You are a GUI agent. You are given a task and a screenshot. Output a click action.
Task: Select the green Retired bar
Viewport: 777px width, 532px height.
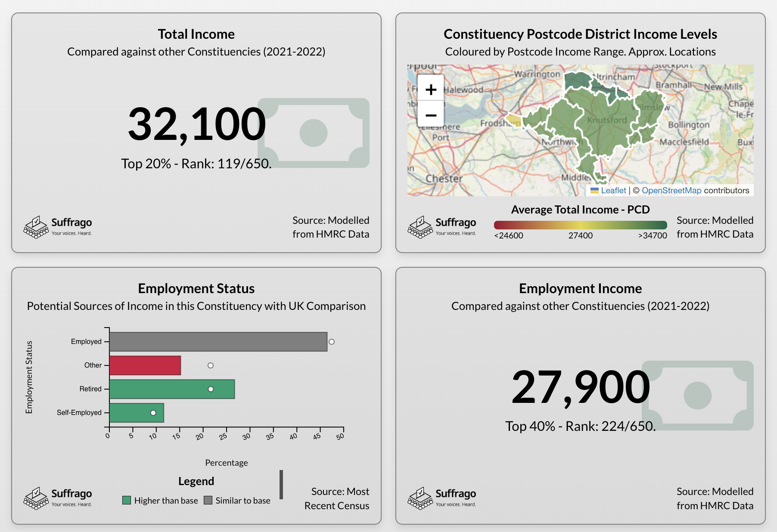[x=172, y=389]
